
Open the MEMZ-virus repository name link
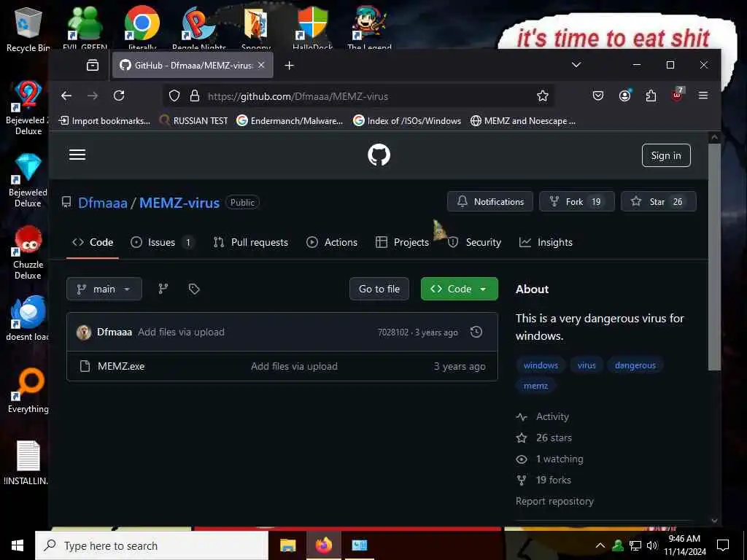click(179, 203)
